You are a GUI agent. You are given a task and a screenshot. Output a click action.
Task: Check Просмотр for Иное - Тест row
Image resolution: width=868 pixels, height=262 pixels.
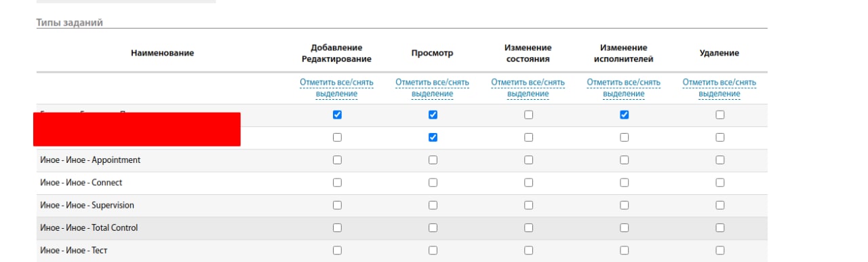pos(433,250)
